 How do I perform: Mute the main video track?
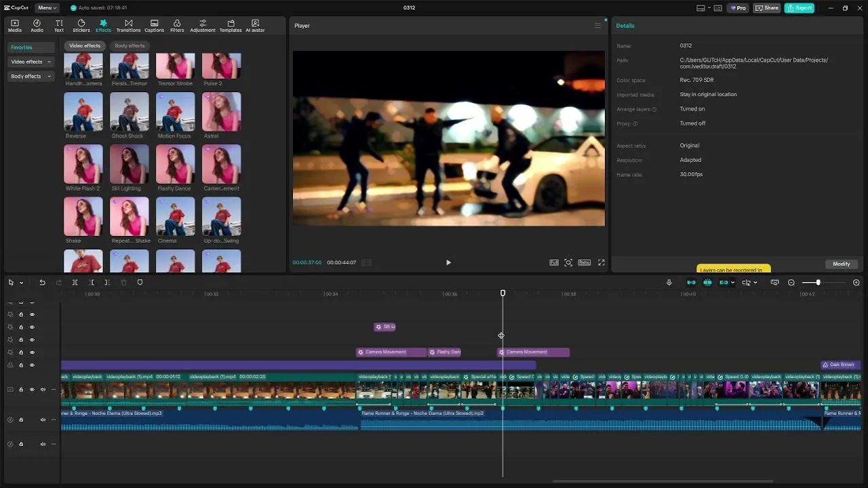tap(43, 390)
